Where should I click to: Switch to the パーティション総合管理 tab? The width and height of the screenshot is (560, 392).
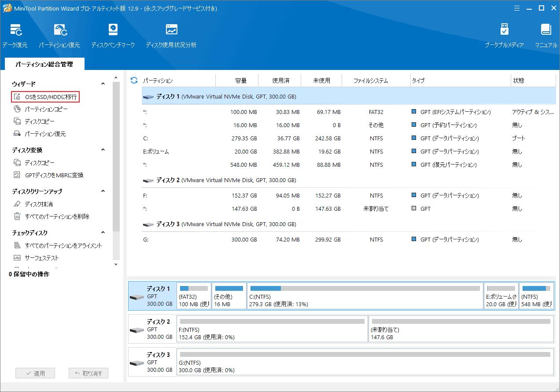[x=44, y=64]
